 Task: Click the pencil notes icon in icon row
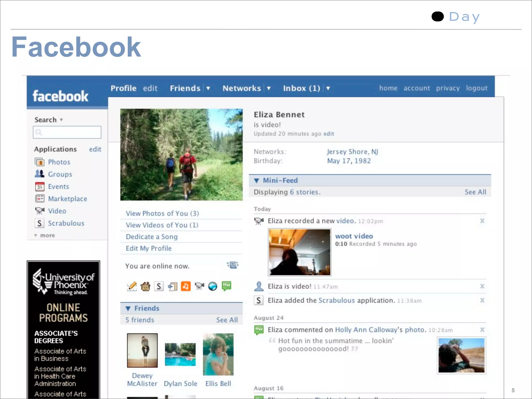click(132, 286)
